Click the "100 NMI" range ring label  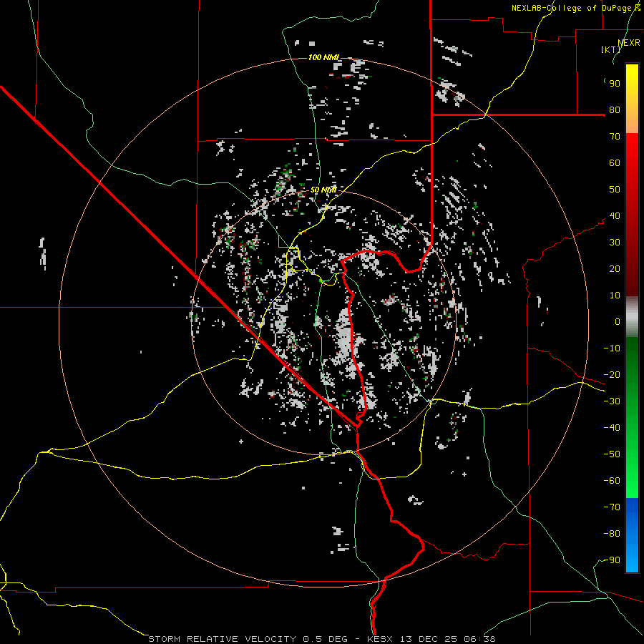pyautogui.click(x=323, y=57)
